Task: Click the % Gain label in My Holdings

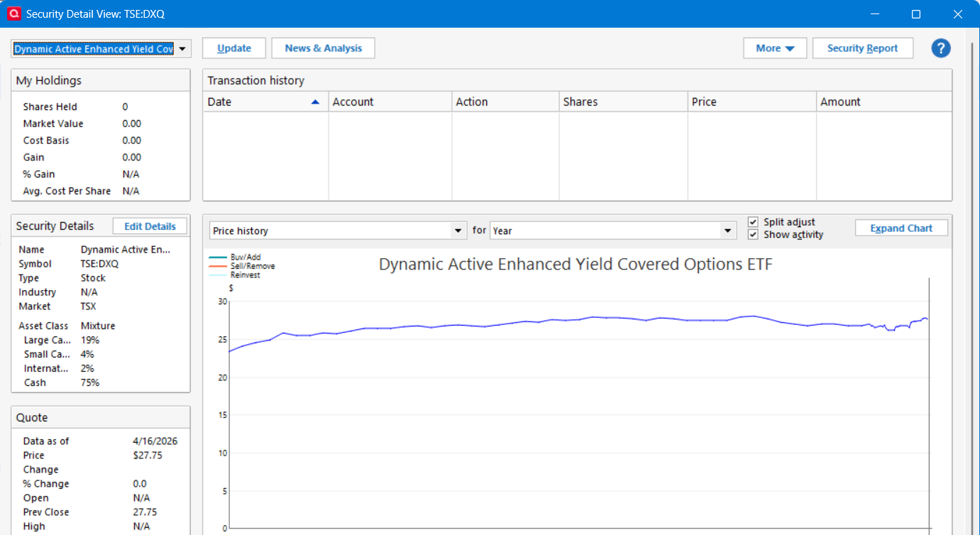Action: pos(39,175)
